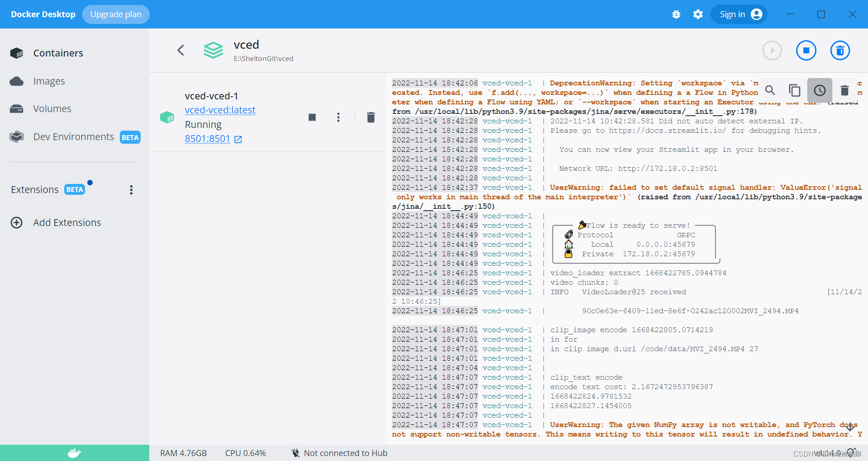
Task: Click the Sign in button
Action: [x=739, y=14]
